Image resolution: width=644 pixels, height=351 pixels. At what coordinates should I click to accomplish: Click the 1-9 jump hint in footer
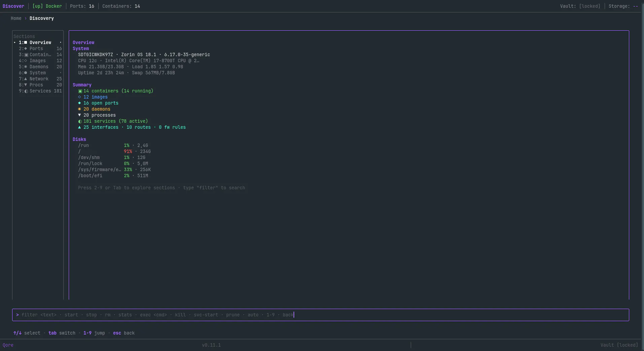point(94,333)
